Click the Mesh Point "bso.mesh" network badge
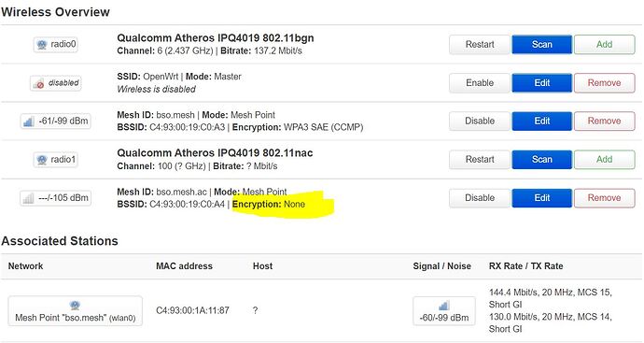 click(x=76, y=311)
